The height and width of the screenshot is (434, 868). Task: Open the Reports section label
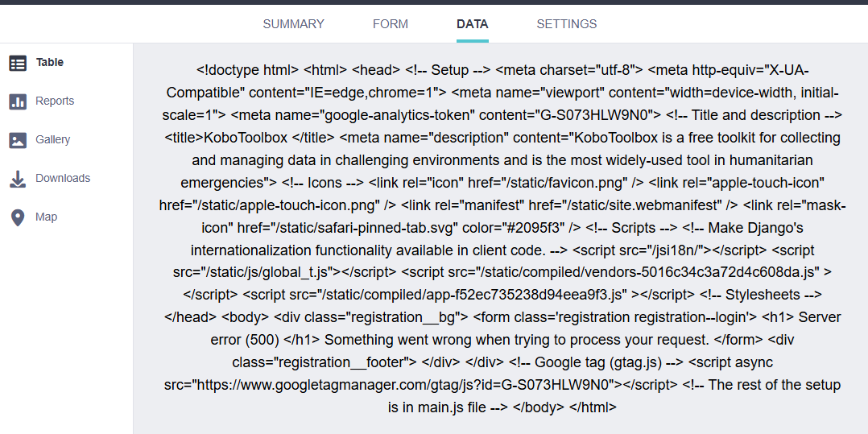(55, 101)
